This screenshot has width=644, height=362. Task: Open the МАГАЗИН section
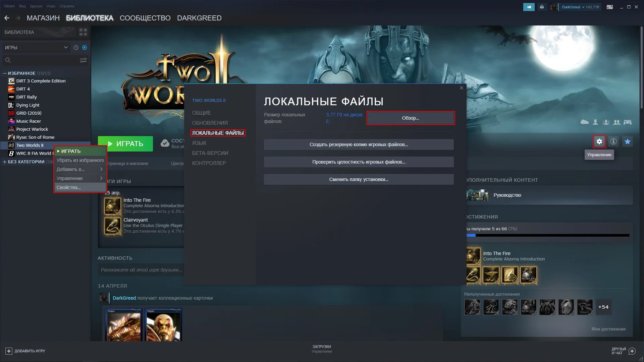pyautogui.click(x=43, y=18)
